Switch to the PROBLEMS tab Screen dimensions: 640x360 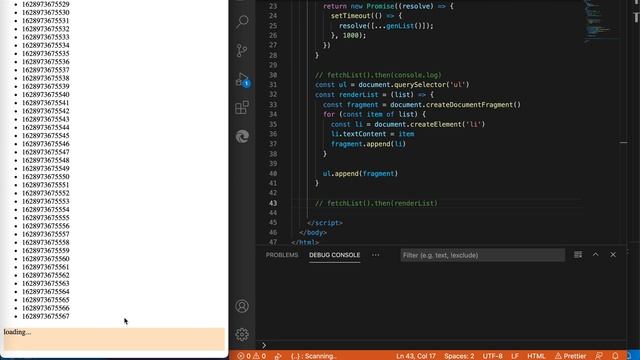click(x=282, y=255)
